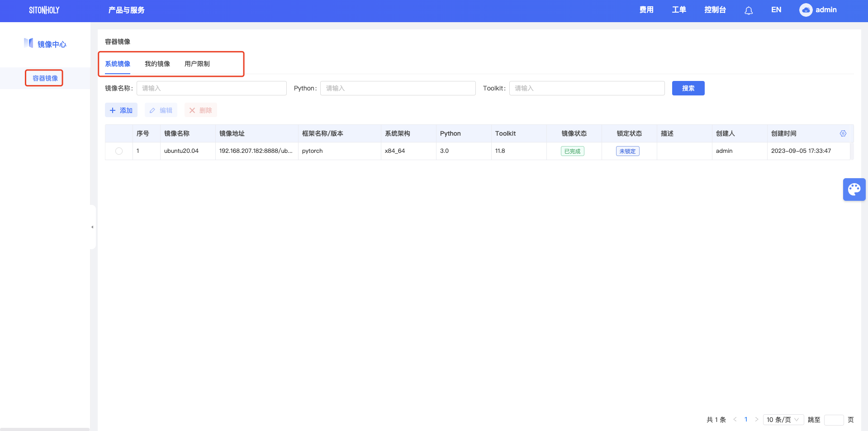Click the 搜索 button

coord(688,88)
